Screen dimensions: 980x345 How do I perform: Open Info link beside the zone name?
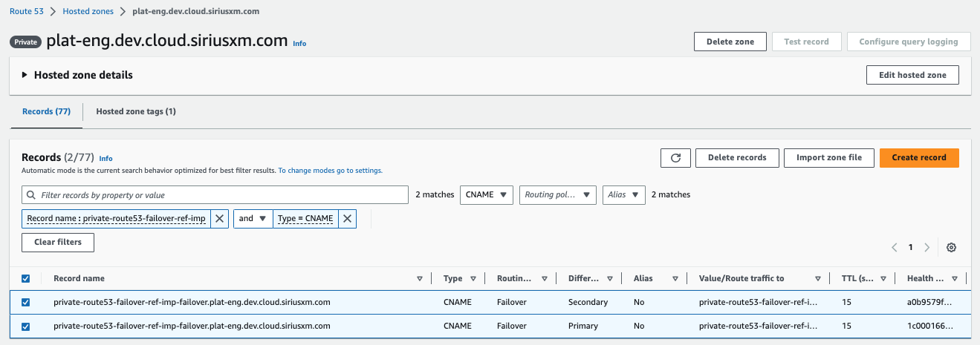[x=299, y=44]
